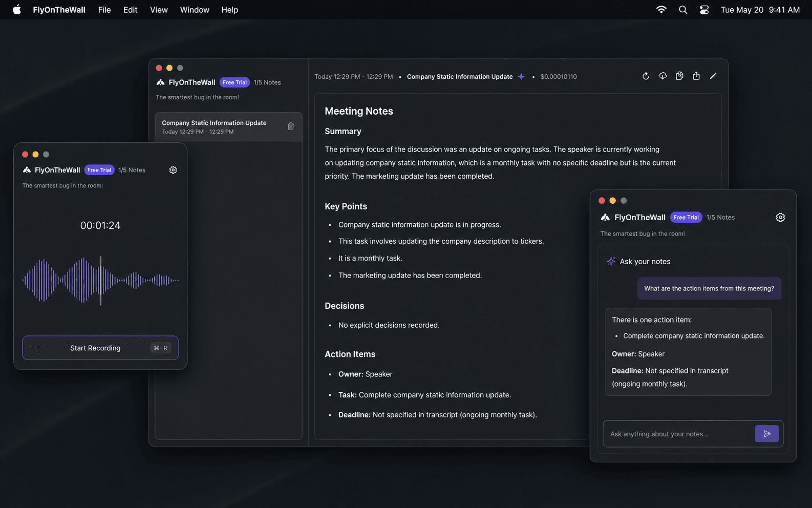The height and width of the screenshot is (508, 812).
Task: Click the regenerate notes refresh icon
Action: tap(646, 76)
